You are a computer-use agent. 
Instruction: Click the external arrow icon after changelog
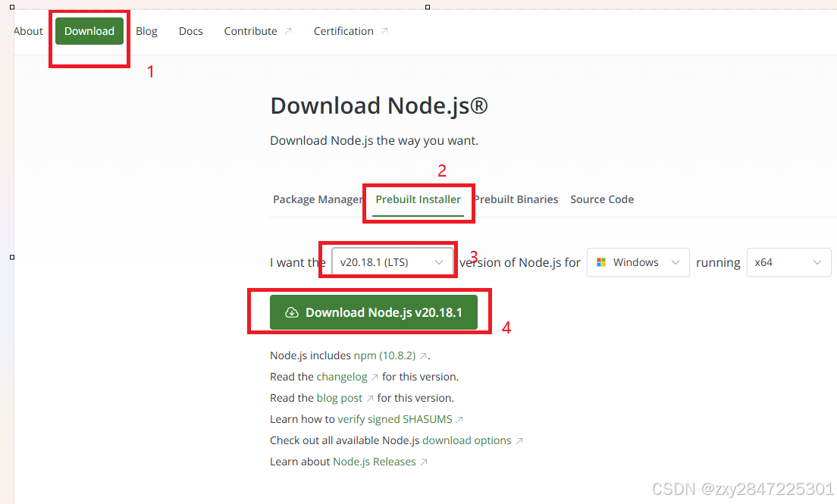(x=375, y=377)
